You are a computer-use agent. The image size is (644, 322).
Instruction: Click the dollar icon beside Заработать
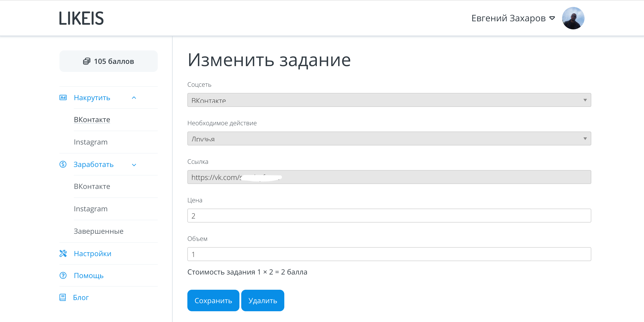[x=63, y=164]
